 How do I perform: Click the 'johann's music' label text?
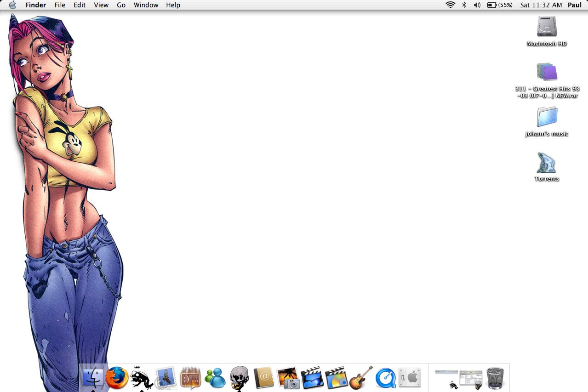pos(547,134)
